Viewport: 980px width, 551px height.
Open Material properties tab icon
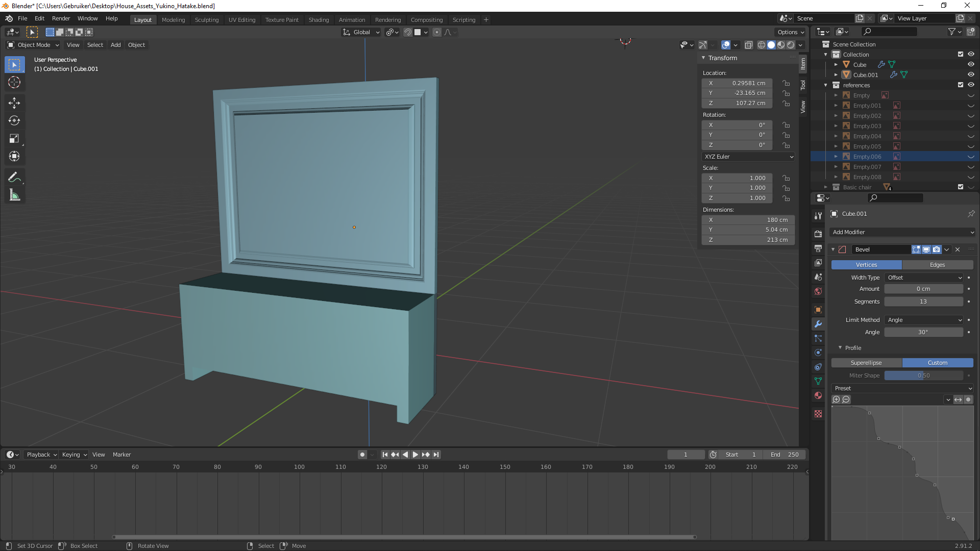tap(818, 395)
